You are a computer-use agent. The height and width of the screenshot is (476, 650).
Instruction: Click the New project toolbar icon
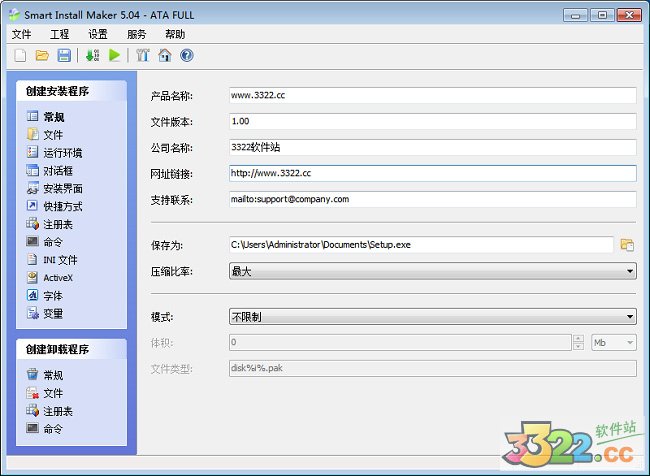(x=20, y=55)
